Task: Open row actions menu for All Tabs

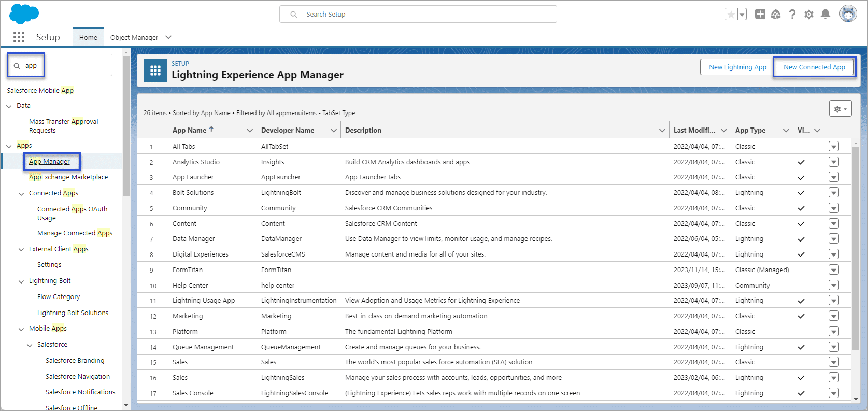Action: point(833,146)
